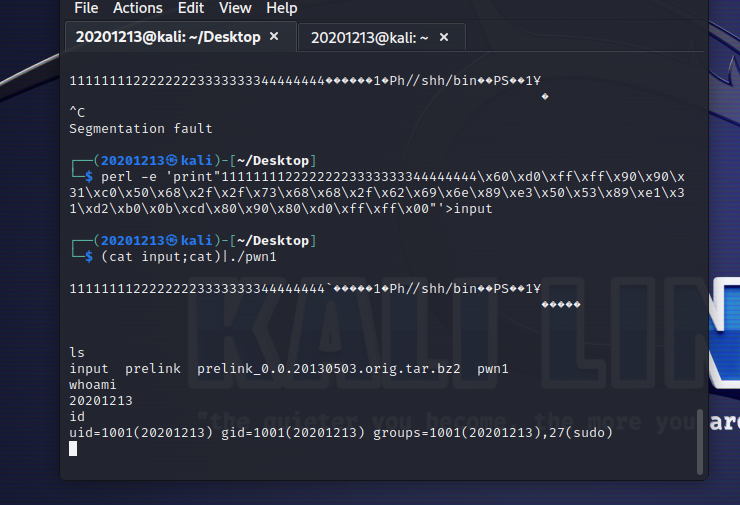
Task: Click 'prelink_0.0.20130503.orig.tar.bz2' file name
Action: coord(328,369)
